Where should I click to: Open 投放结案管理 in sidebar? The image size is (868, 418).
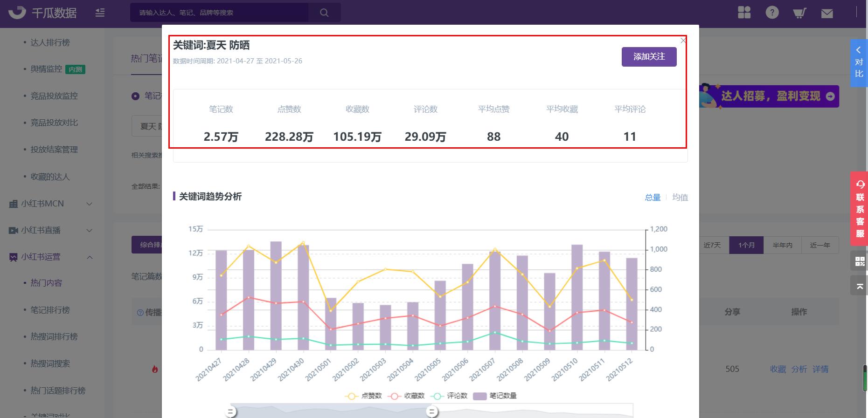pos(54,150)
